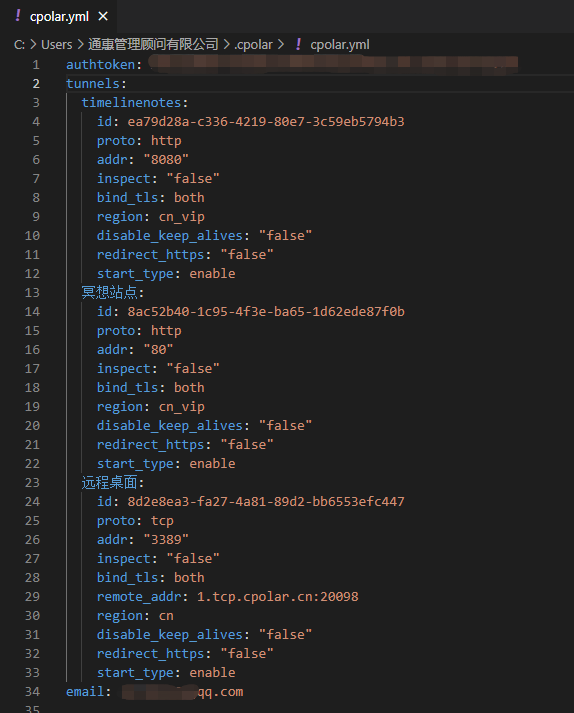Click the proto tcp value

point(162,521)
